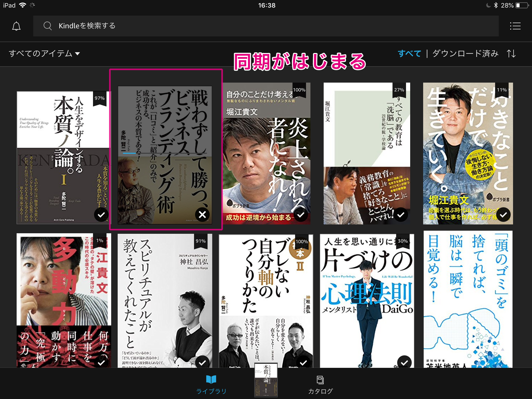Expand the すべてのアイテム dropdown
Viewport: 532px width, 399px height.
pyautogui.click(x=41, y=54)
